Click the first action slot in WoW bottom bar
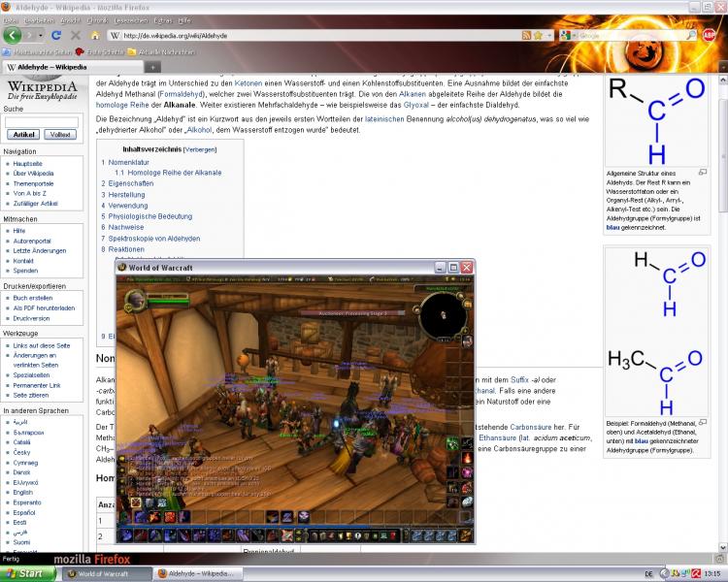The height and width of the screenshot is (582, 728). click(125, 535)
